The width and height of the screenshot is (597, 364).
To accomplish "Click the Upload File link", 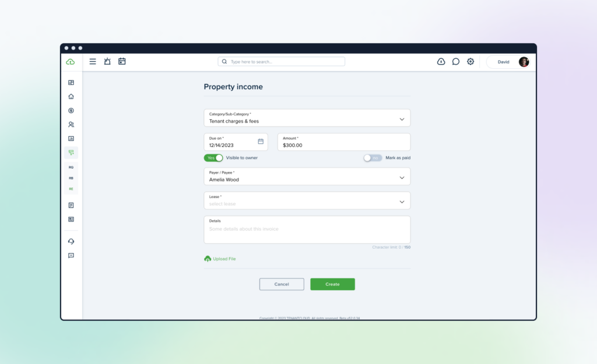I will (224, 259).
